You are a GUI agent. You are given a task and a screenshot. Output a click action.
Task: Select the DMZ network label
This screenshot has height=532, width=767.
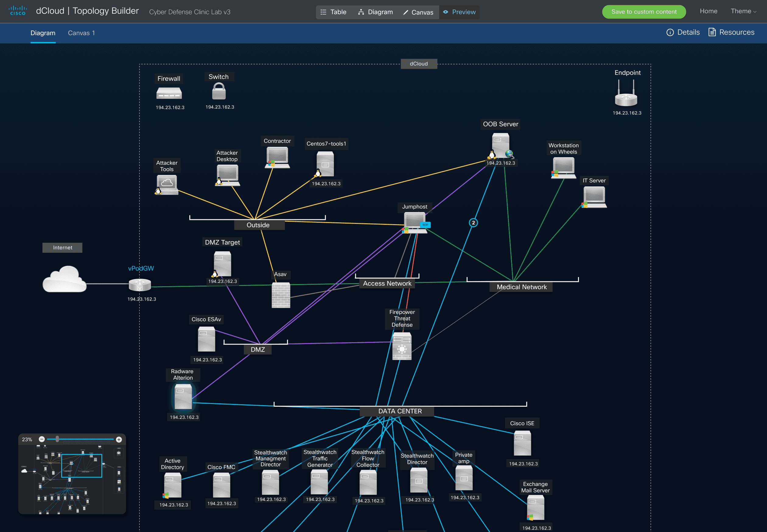tap(258, 350)
